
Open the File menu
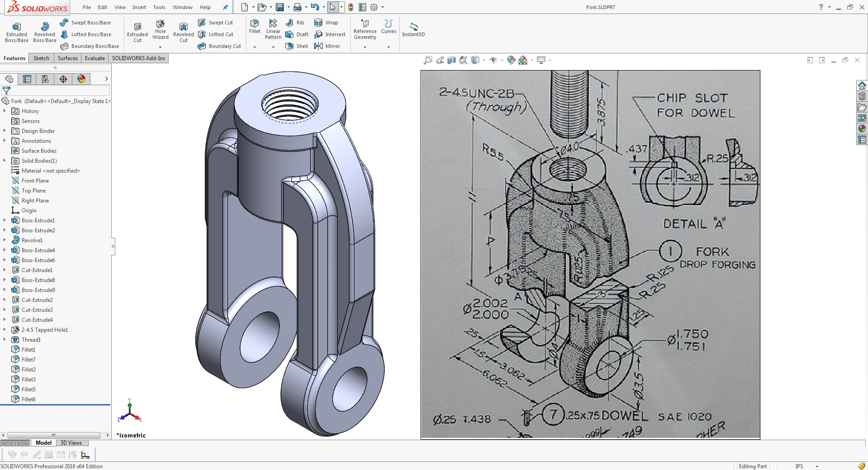pyautogui.click(x=87, y=7)
